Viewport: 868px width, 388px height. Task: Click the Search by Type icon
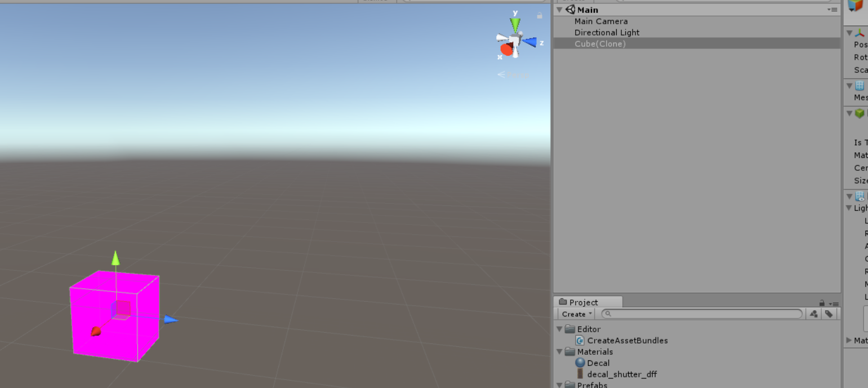point(814,314)
